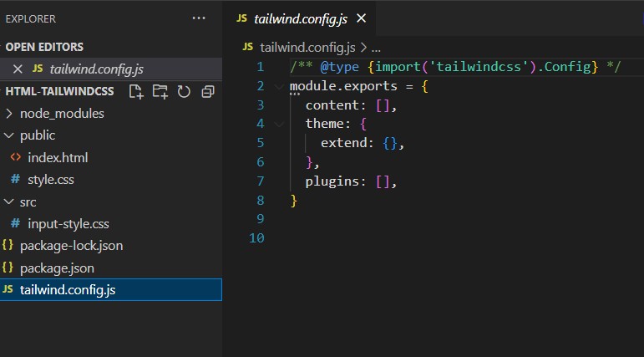
Task: Click the JS icon beside tailwind.config.js in tree
Action: [8, 289]
